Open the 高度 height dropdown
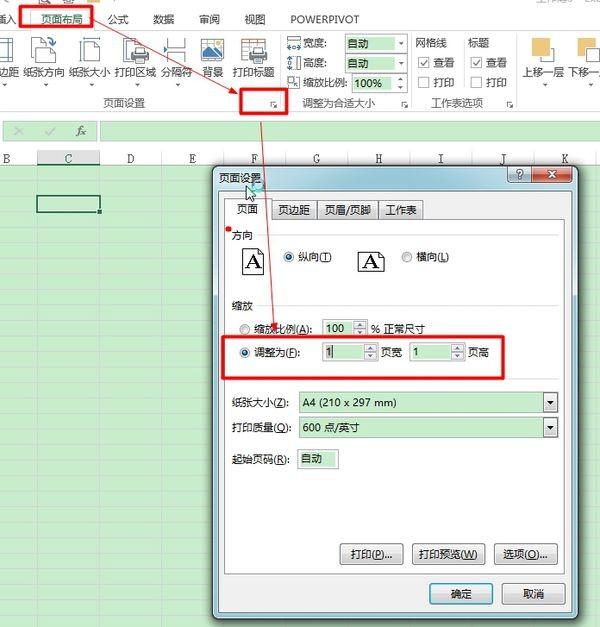This screenshot has width=600, height=627. pos(401,63)
